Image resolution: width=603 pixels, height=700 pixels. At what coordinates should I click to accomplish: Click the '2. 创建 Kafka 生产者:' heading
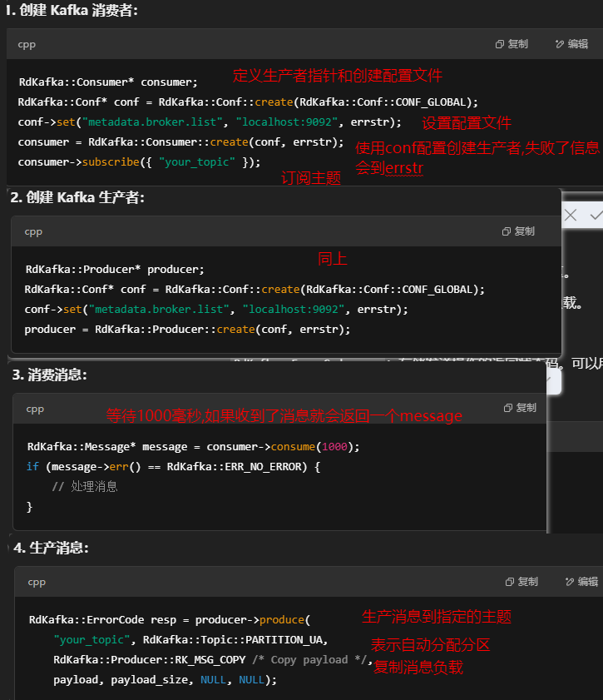[x=77, y=197]
